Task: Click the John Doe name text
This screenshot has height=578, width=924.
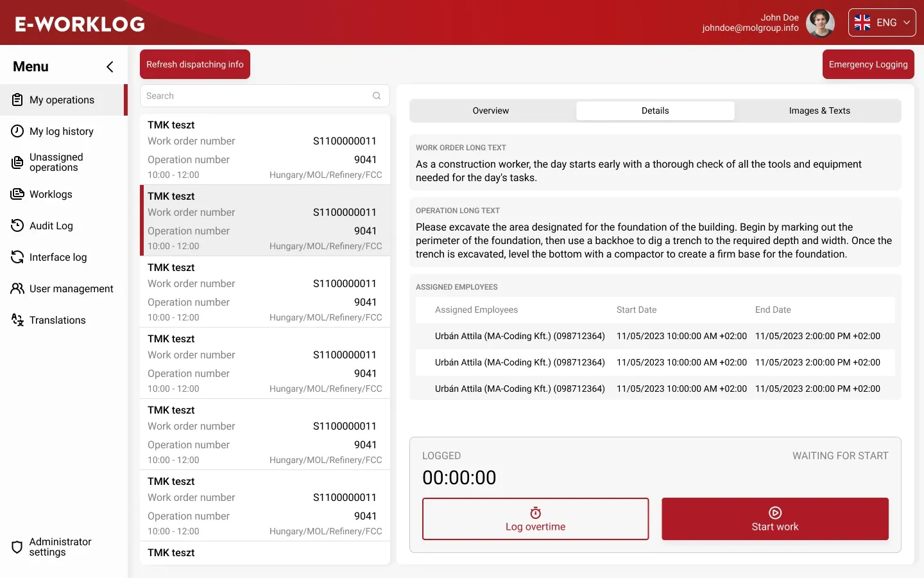Action: pyautogui.click(x=780, y=17)
